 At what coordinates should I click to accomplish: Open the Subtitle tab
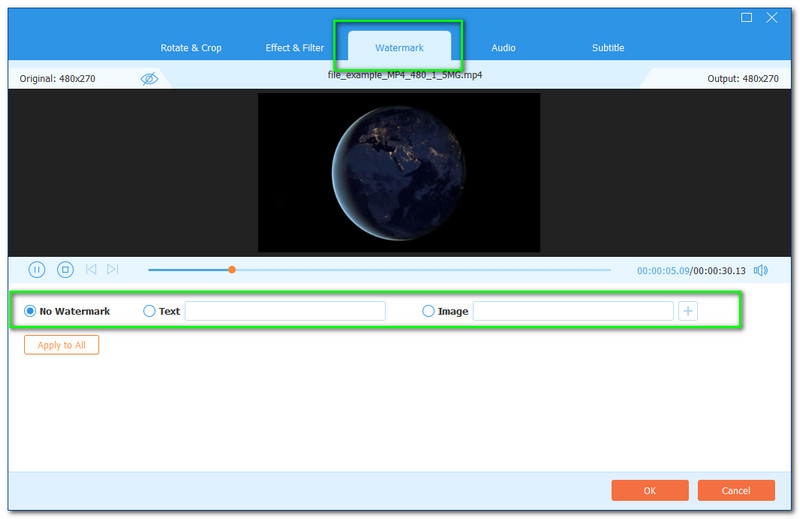608,48
